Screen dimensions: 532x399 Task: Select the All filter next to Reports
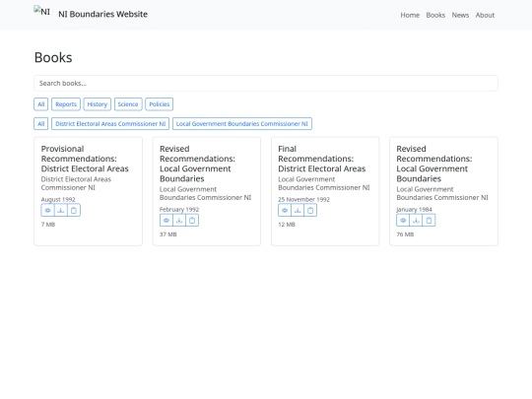pos(41,104)
